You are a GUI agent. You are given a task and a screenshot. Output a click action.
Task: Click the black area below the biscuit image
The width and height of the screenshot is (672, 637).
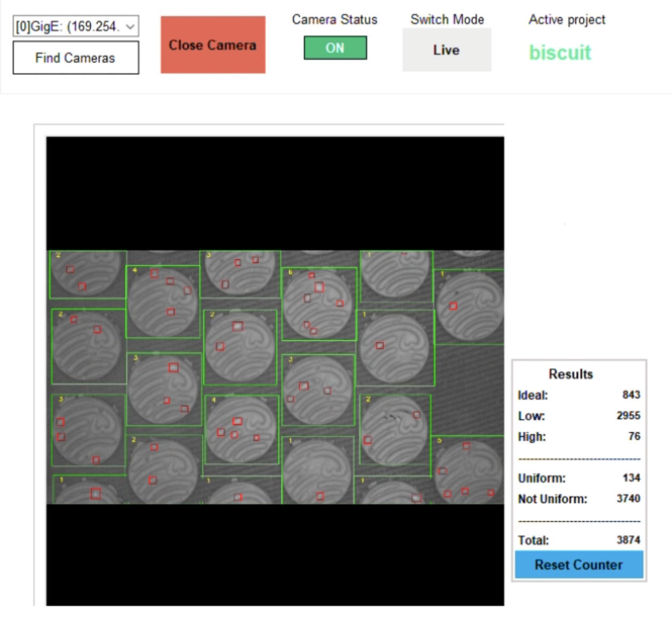[275, 555]
